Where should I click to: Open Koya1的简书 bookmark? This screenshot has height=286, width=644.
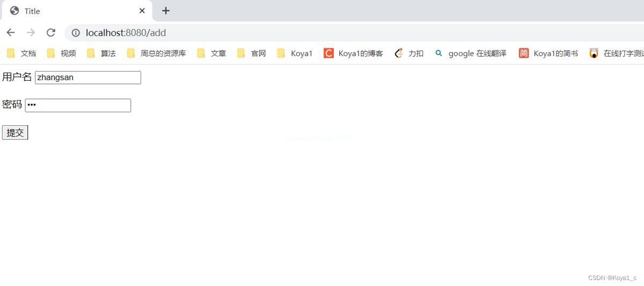548,53
